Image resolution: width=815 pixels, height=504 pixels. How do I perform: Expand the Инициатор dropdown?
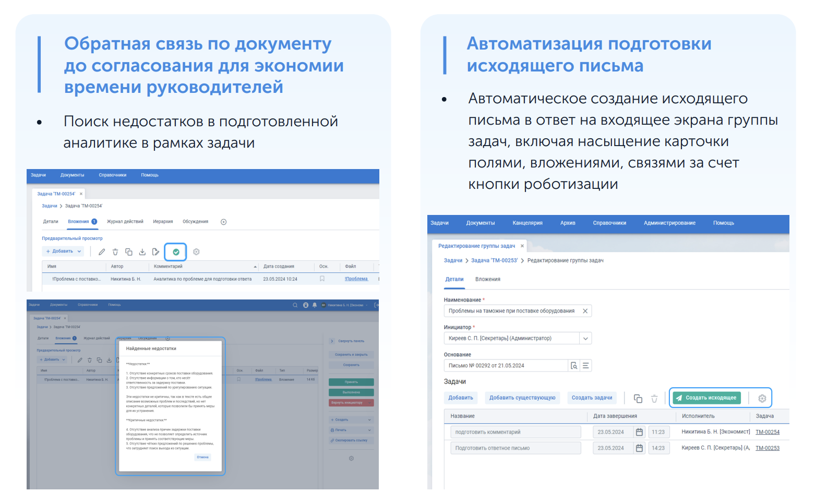click(x=585, y=339)
